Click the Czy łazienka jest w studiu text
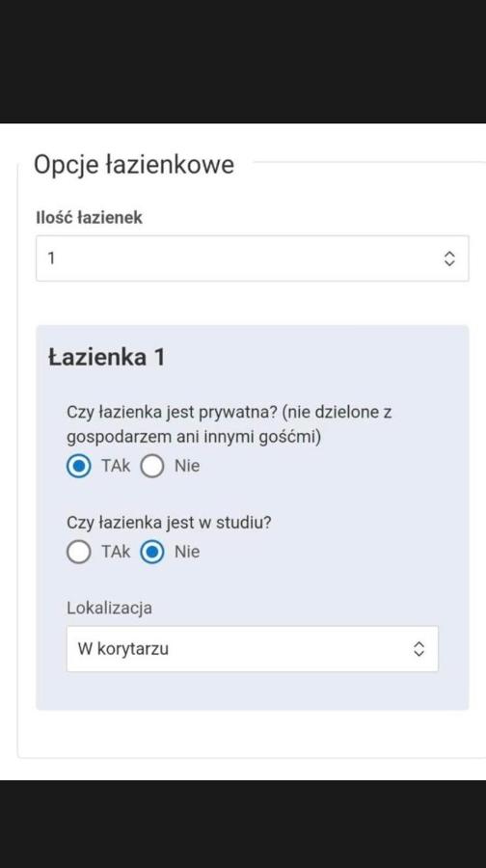Image resolution: width=486 pixels, height=868 pixels. tap(170, 523)
